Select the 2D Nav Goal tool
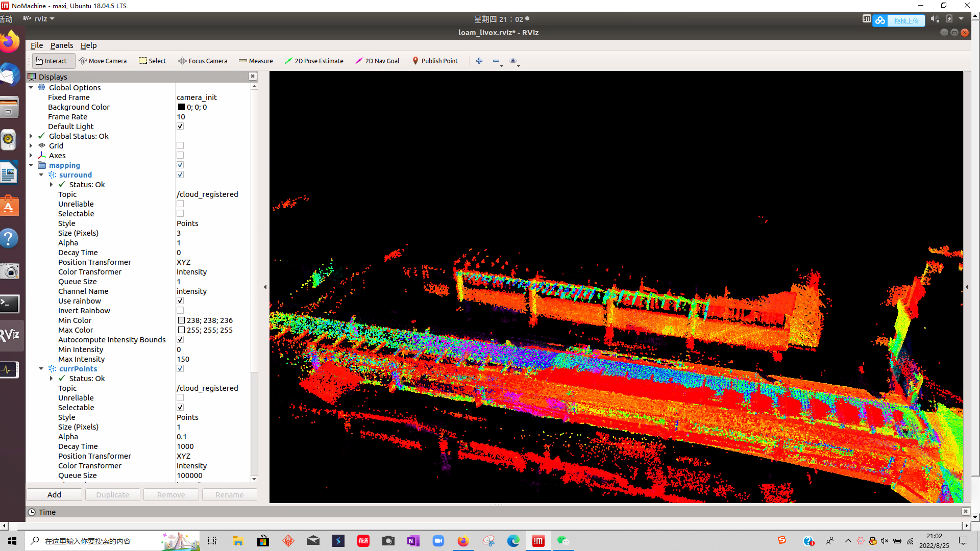Screen dimensions: 980x551 pyautogui.click(x=377, y=61)
